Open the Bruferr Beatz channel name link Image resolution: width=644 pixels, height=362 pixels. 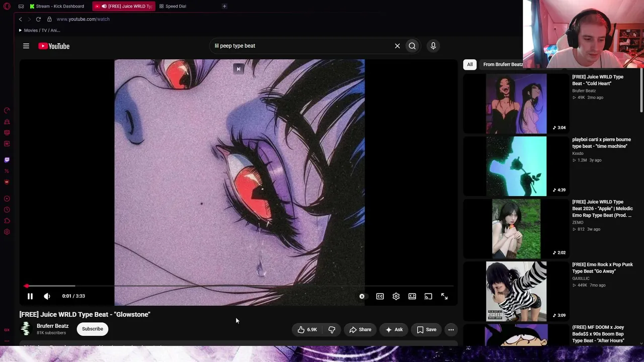click(52, 326)
